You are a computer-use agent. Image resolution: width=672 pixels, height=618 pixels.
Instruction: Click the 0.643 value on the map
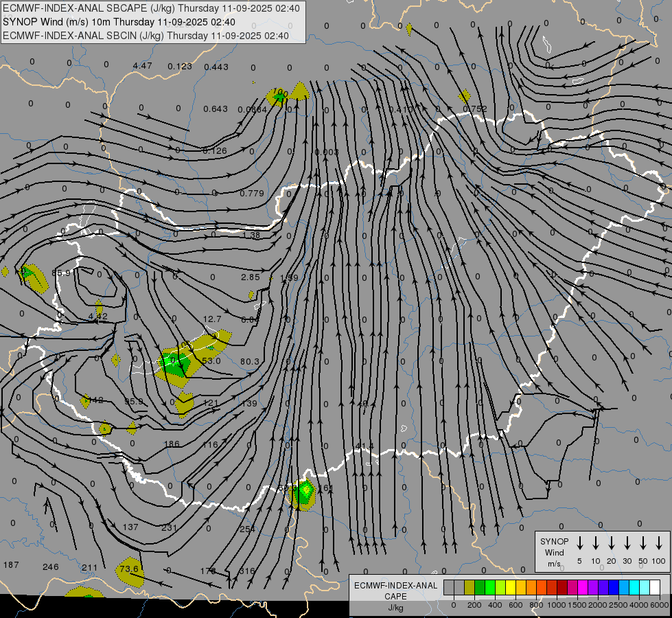215,109
